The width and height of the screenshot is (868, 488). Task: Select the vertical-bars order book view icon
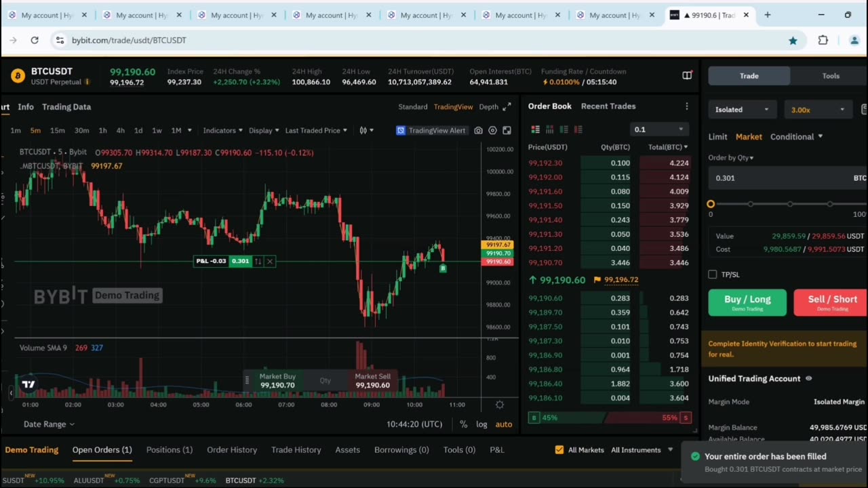pos(549,129)
